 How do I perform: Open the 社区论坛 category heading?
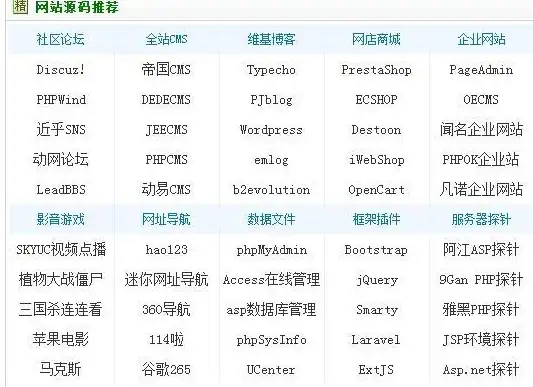[x=61, y=39]
